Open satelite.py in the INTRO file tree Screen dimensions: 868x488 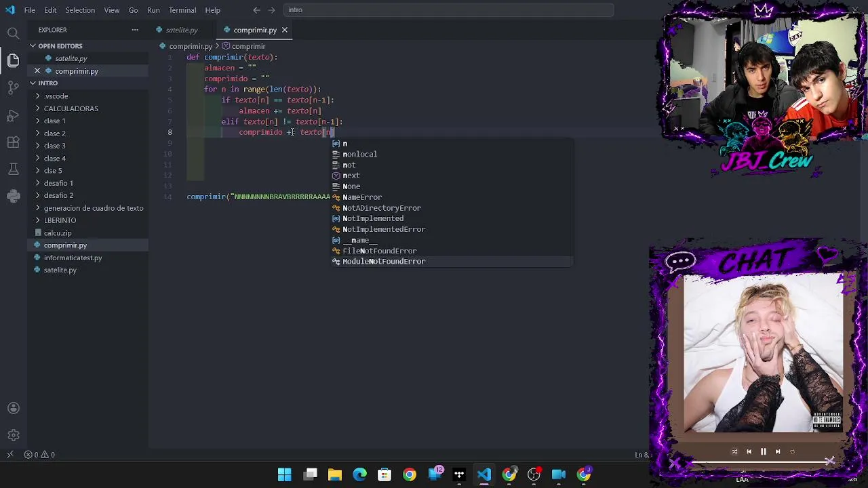click(x=88, y=270)
